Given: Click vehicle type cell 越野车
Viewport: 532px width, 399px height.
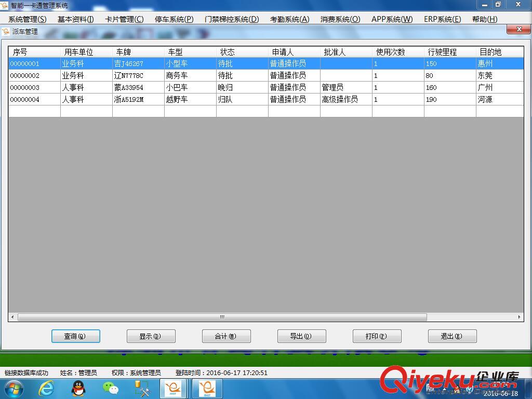Looking at the screenshot, I should [x=190, y=99].
